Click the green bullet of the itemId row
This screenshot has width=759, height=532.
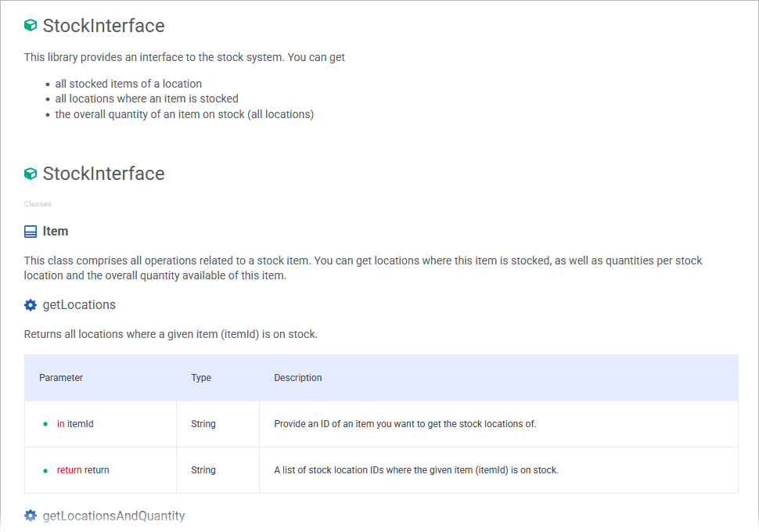(45, 424)
